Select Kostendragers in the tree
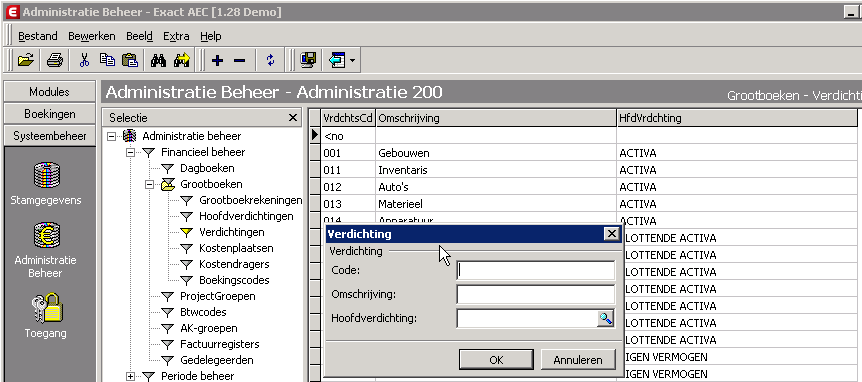The image size is (862, 382). 234,264
